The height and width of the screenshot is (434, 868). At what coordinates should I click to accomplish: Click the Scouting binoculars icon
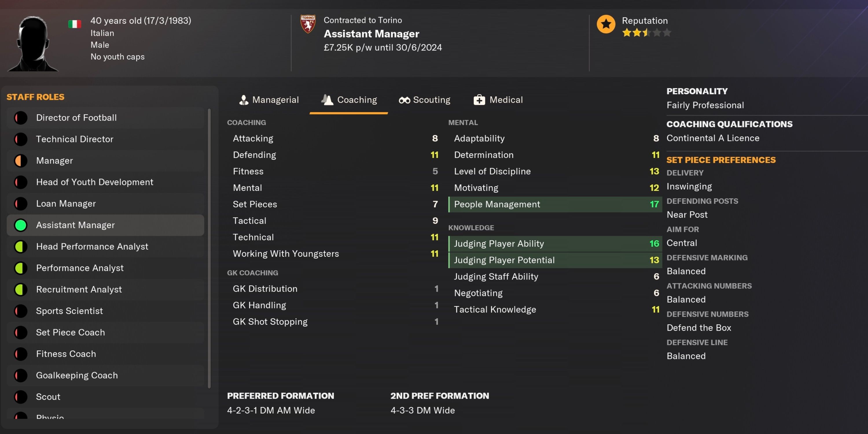[404, 100]
